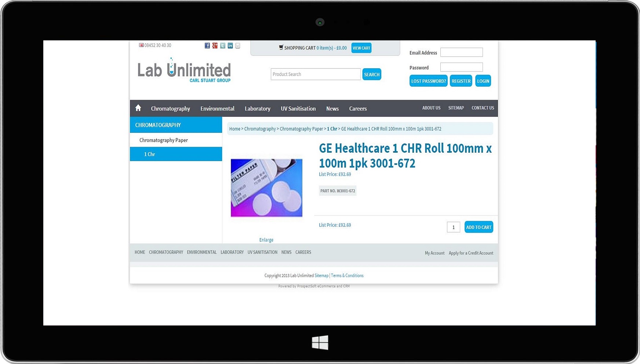Click the Lab Unlimited logo
The image size is (640, 364).
pyautogui.click(x=184, y=70)
